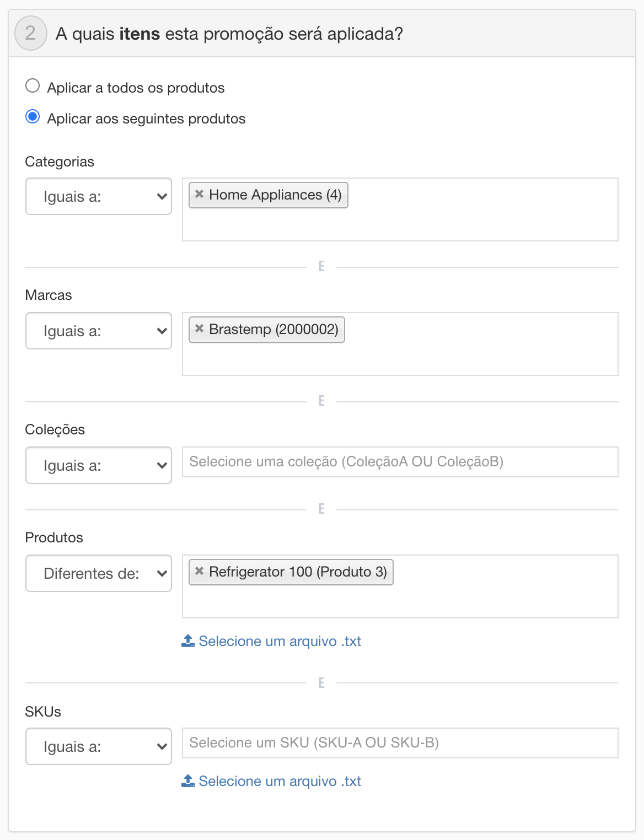Open the SKUs condition dropdown

click(99, 746)
